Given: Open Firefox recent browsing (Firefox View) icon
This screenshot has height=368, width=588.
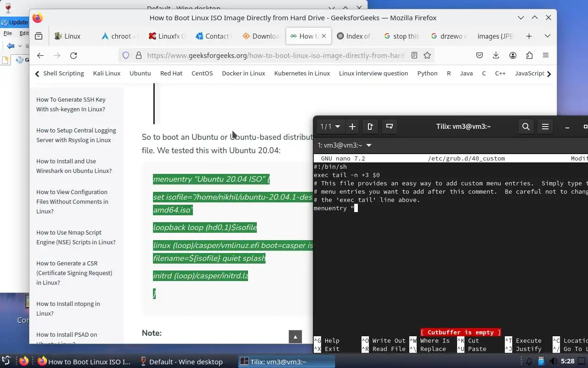Looking at the screenshot, I should point(39,36).
